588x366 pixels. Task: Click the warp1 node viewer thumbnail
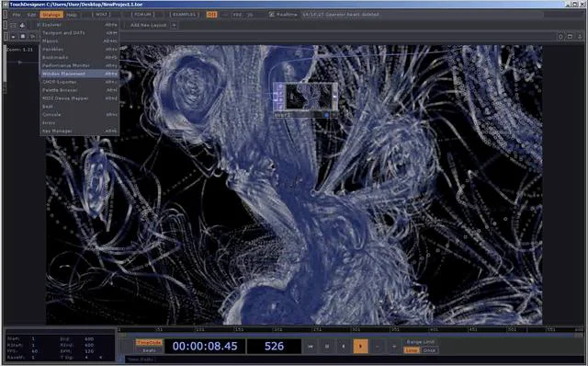coord(309,97)
